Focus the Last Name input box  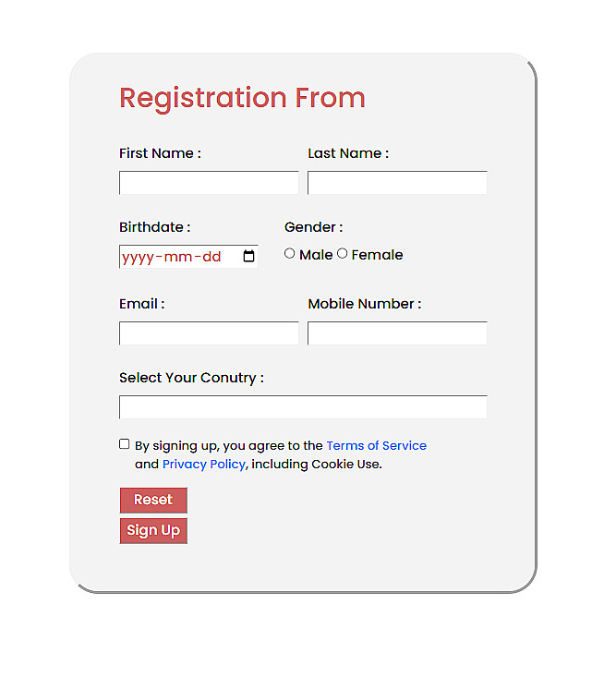pyautogui.click(x=397, y=183)
